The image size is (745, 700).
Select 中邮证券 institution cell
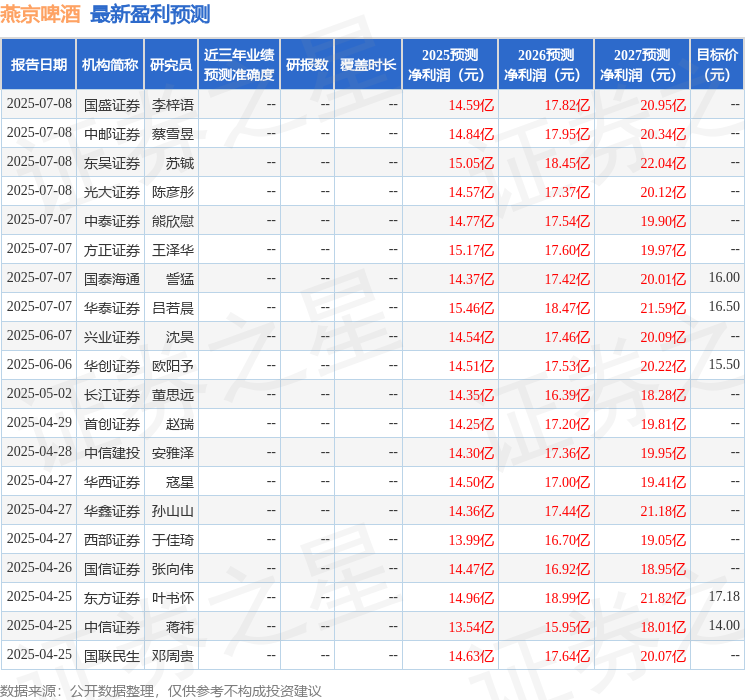pyautogui.click(x=112, y=134)
